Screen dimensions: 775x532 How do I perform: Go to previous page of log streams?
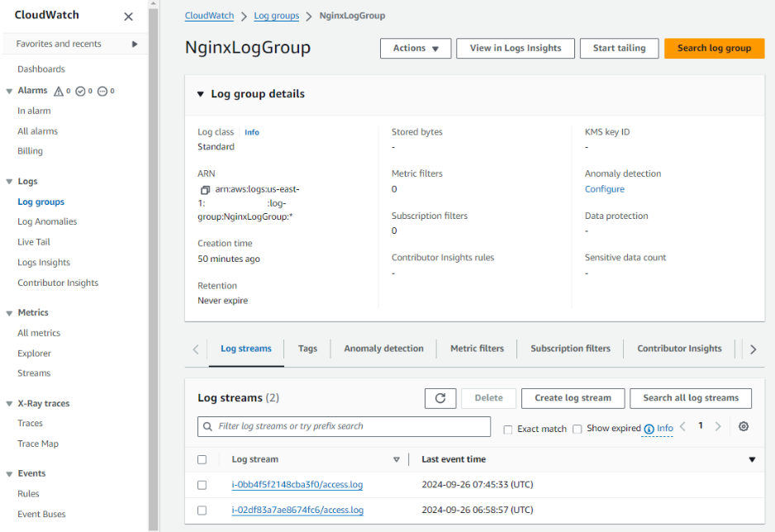pos(682,426)
